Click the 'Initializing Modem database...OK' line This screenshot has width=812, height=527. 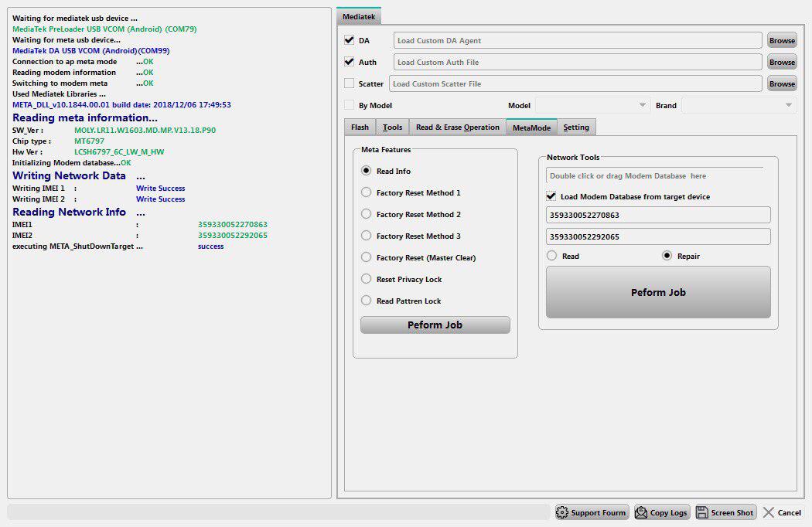[71, 162]
